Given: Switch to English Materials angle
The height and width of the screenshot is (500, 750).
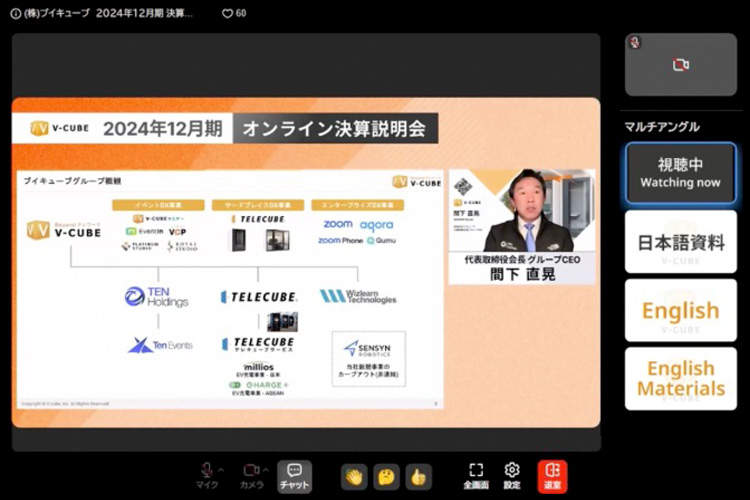Looking at the screenshot, I should pyautogui.click(x=681, y=378).
